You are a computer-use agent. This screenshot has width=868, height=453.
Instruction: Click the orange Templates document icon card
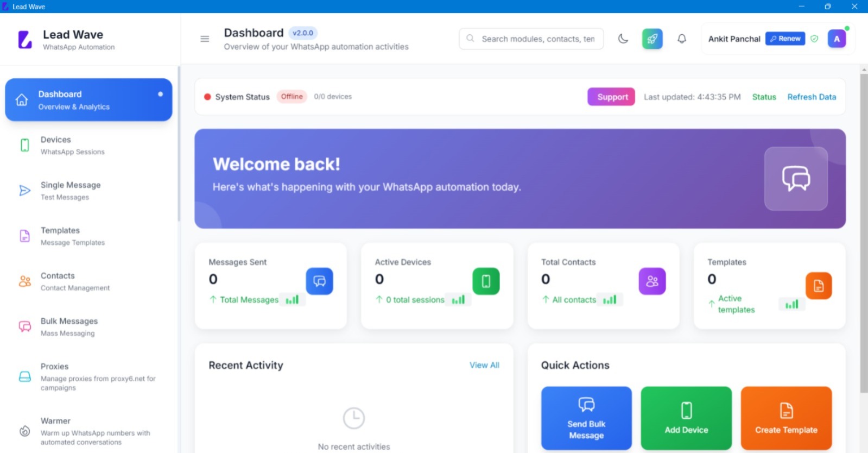[x=819, y=286]
